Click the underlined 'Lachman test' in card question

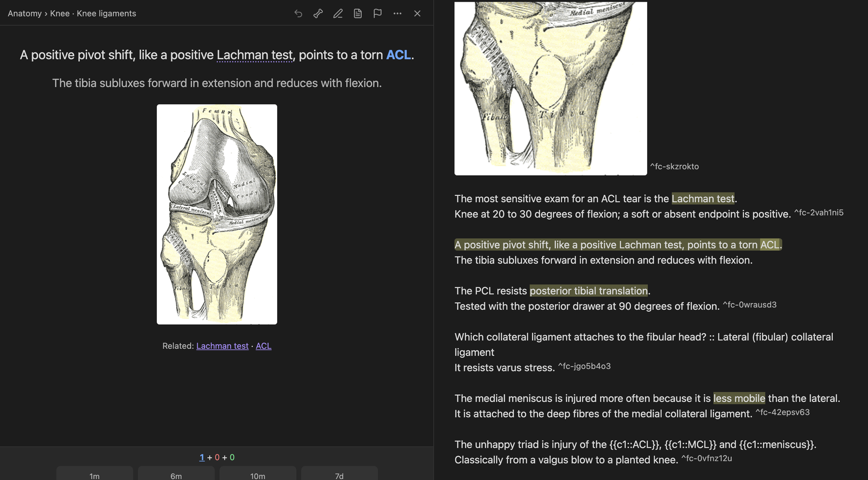coord(254,55)
